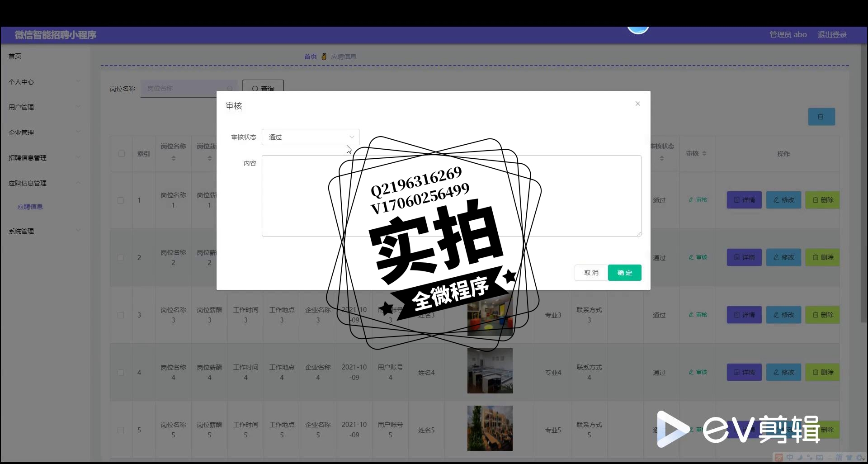Image resolution: width=868 pixels, height=464 pixels.
Task: Open 详情 for row 1
Action: click(x=744, y=200)
